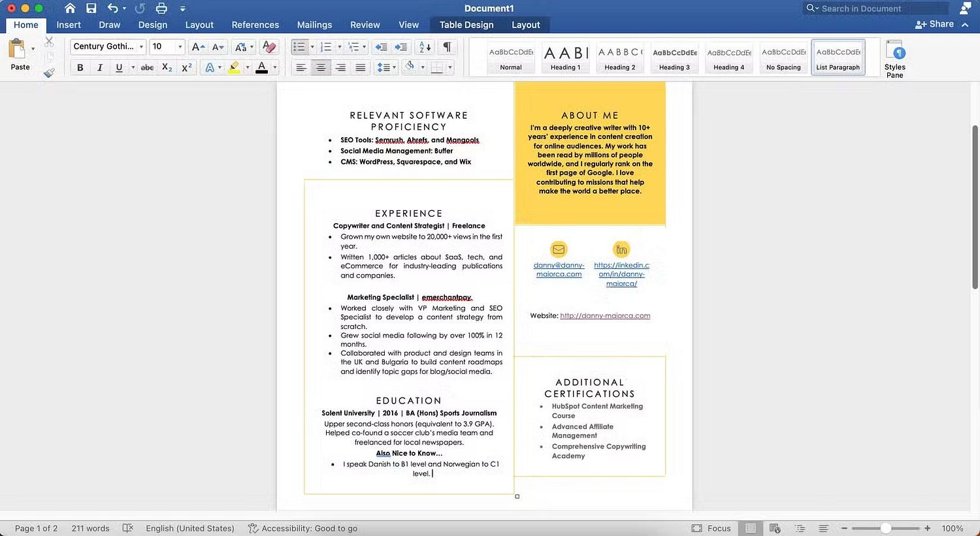Click the Save icon in title bar
The image size is (980, 536).
(91, 8)
